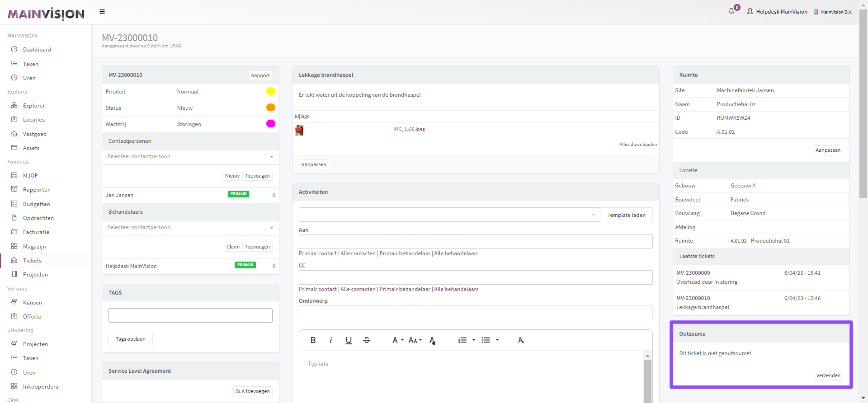Toggle italic formatting in the editor
Viewport: 868px width, 403px height.
331,340
